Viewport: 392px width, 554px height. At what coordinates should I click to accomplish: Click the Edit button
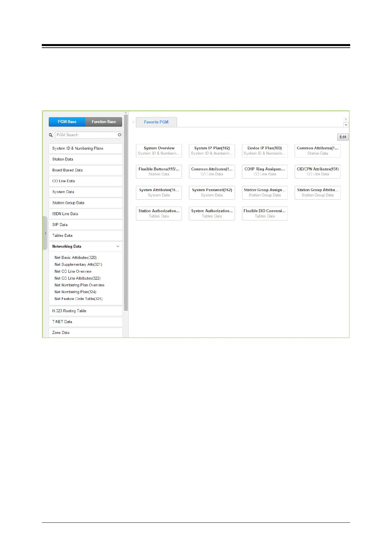[343, 137]
